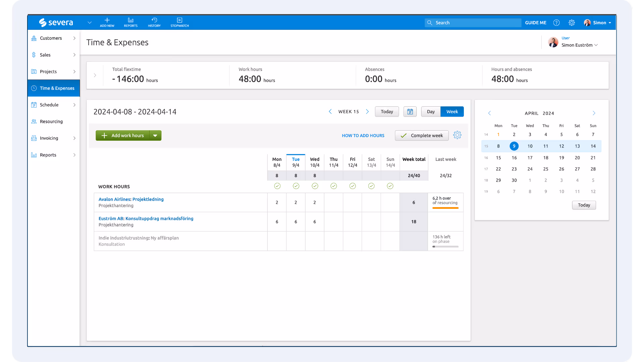Screen dimensions: 644x362
Task: Open the History icon in top bar
Action: [x=154, y=20]
